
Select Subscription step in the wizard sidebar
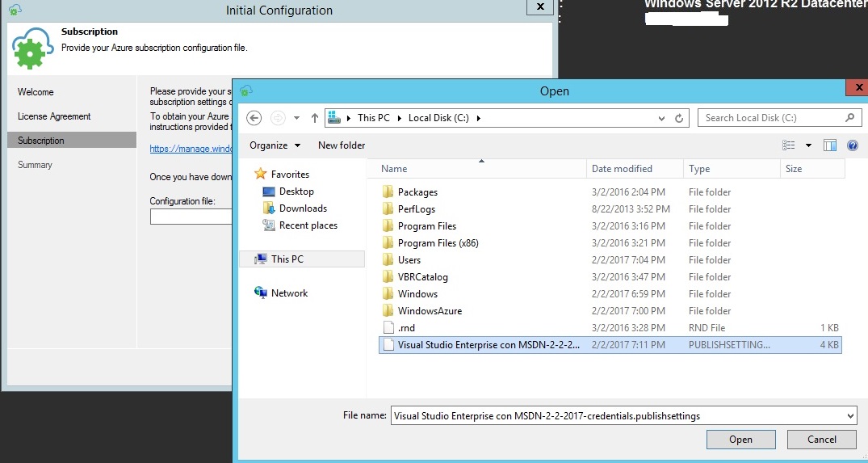click(x=41, y=141)
